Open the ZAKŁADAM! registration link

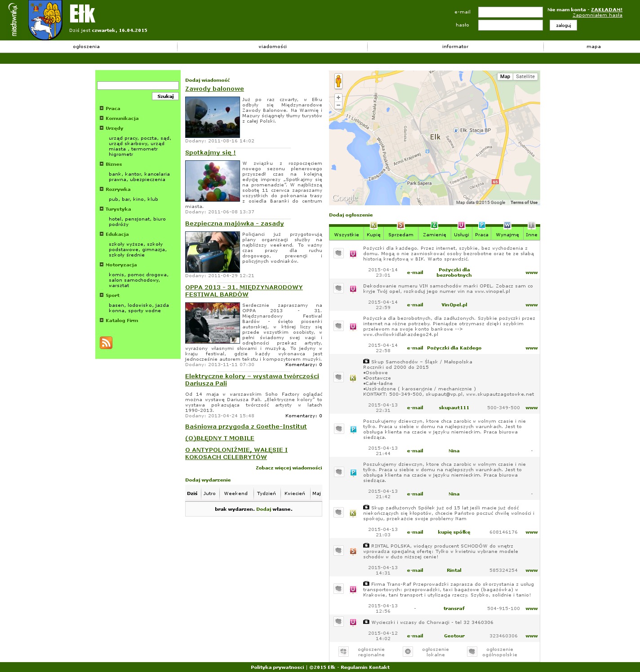(607, 10)
